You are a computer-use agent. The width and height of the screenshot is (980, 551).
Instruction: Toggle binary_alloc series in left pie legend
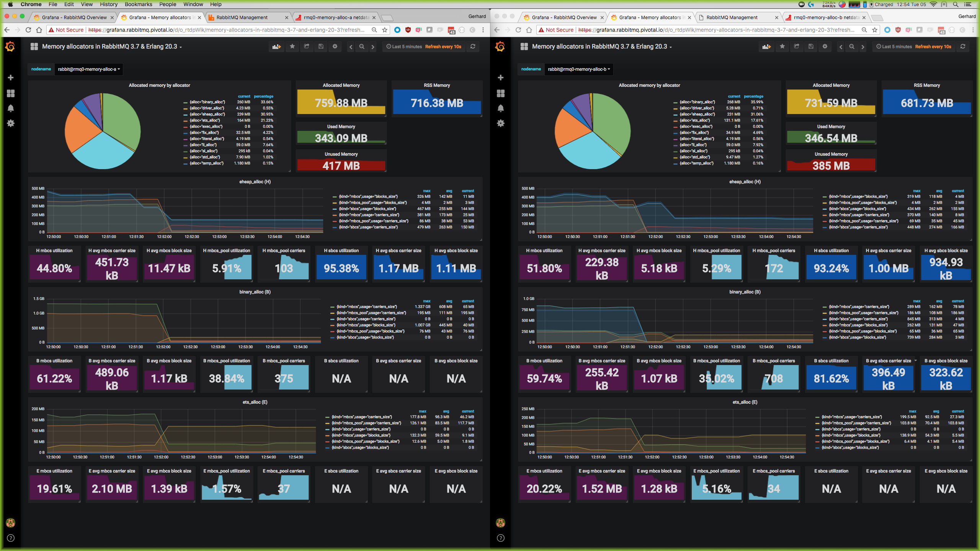[207, 102]
